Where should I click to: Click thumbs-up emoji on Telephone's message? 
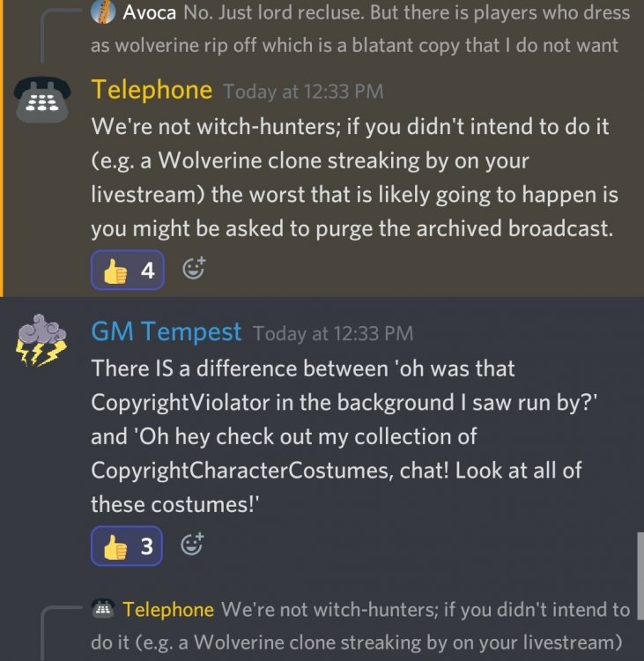click(115, 271)
